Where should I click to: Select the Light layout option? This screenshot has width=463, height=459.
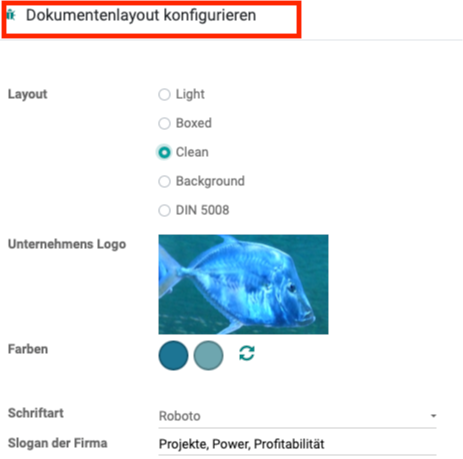coord(164,94)
